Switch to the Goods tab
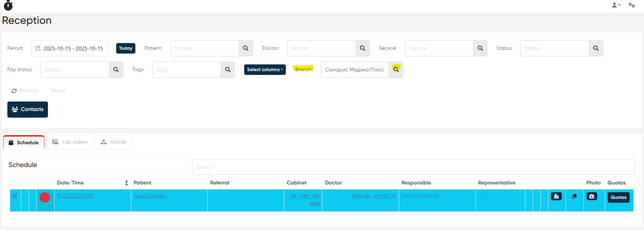The image size is (644, 230). coord(114,142)
